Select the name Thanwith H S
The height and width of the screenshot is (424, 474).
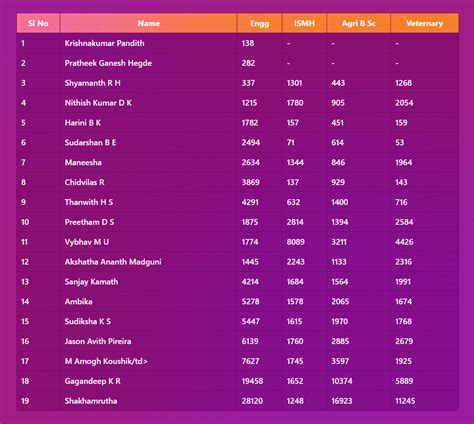pyautogui.click(x=89, y=202)
